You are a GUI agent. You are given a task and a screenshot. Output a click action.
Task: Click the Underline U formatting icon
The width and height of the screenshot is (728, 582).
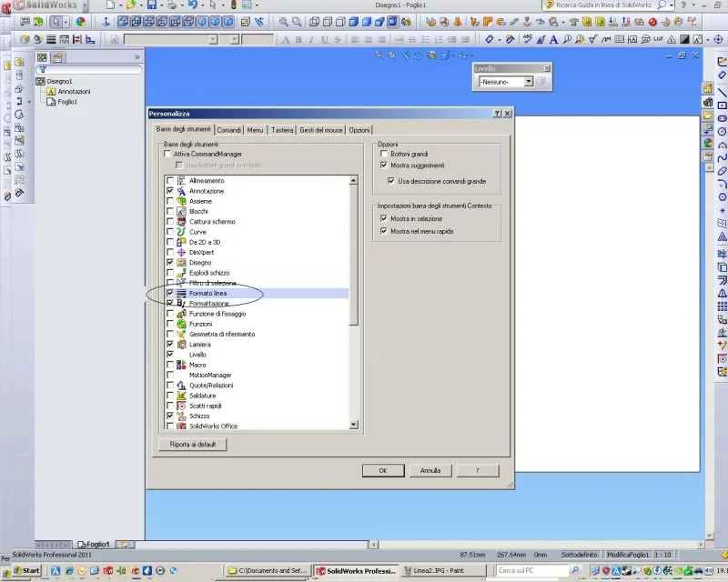pyautogui.click(x=325, y=40)
